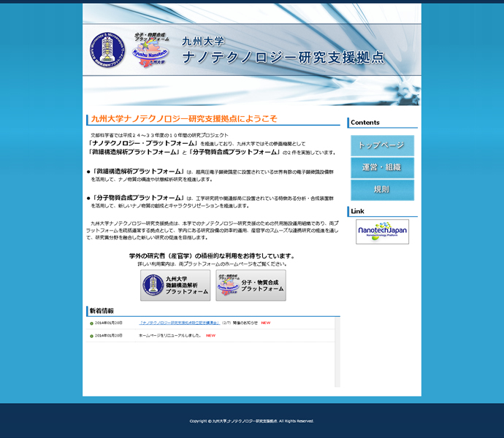This screenshot has width=504, height=438.
Task: Open 規則 in Contents menu
Action: pyautogui.click(x=382, y=190)
